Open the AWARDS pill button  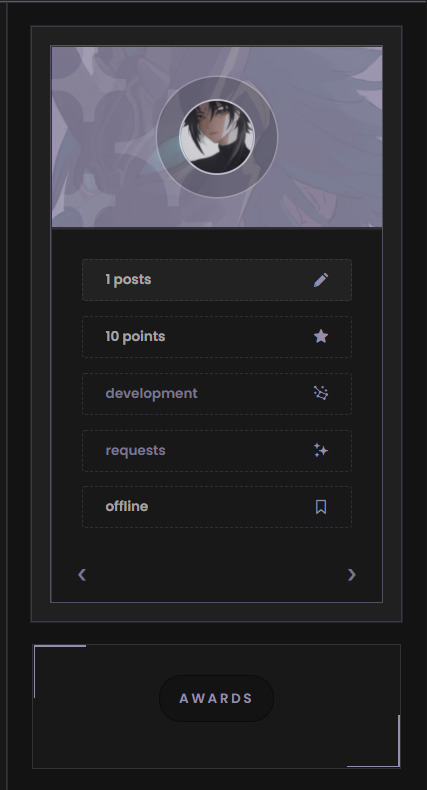(217, 698)
